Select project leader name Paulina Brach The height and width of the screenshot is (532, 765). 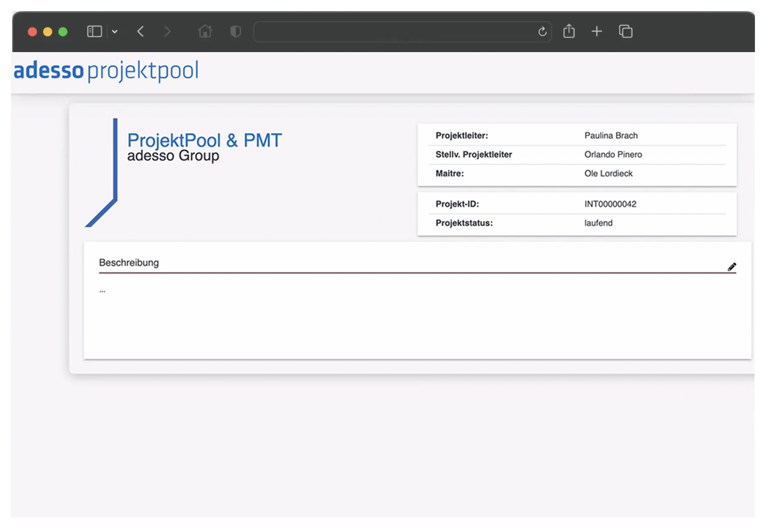[611, 136]
